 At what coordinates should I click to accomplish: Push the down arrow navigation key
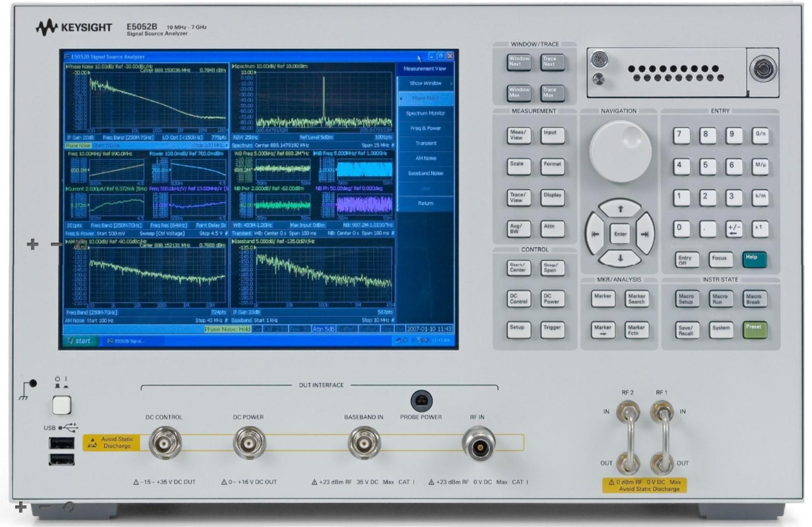click(x=620, y=258)
